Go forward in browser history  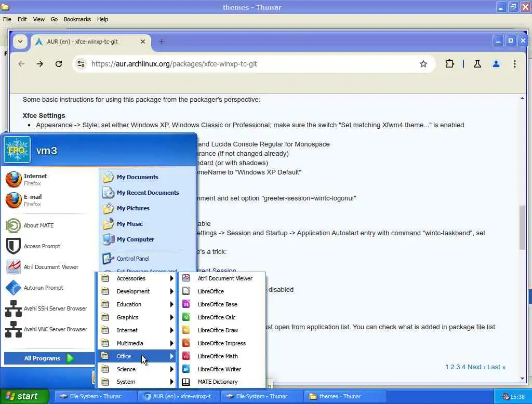coord(39,64)
